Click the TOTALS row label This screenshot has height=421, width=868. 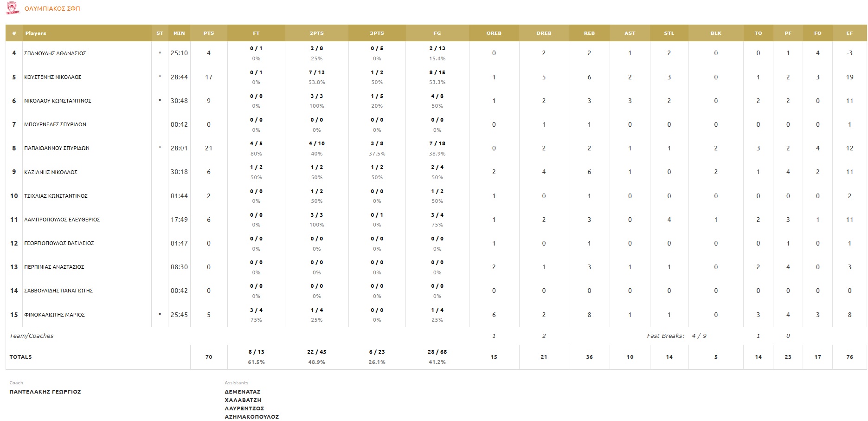point(21,357)
